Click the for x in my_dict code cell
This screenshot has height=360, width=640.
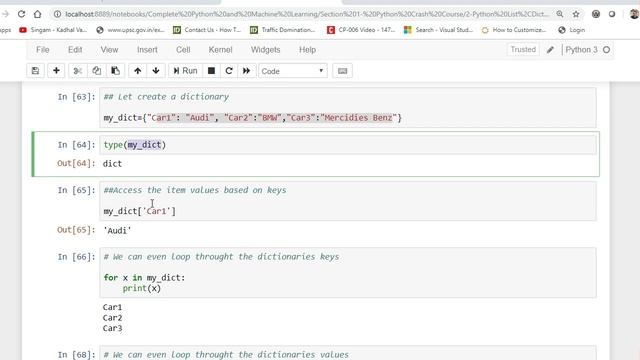[348, 273]
